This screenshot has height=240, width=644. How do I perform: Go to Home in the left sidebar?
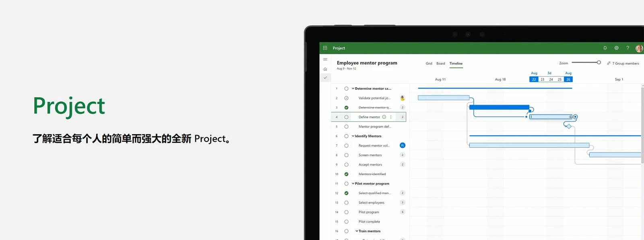point(325,69)
